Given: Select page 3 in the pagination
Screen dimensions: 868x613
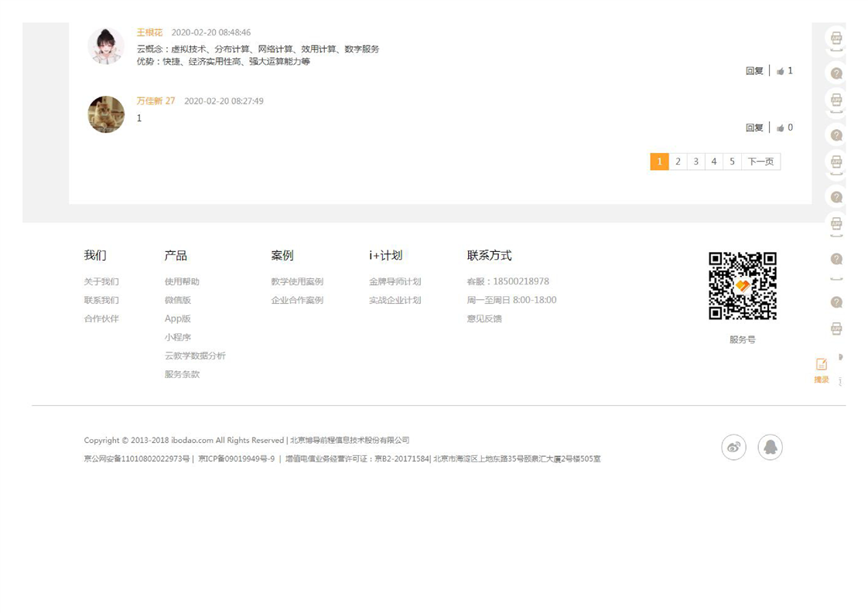Looking at the screenshot, I should [x=695, y=162].
